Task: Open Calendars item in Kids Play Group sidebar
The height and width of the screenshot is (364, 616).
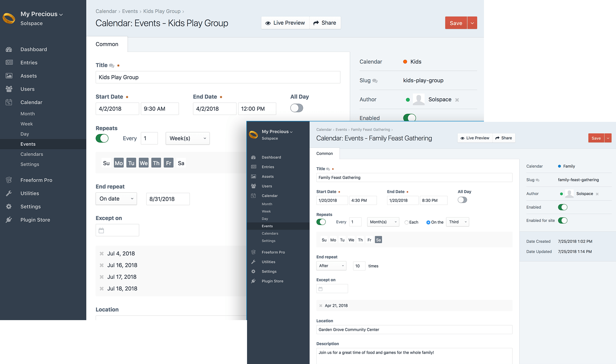Action: 32,154
